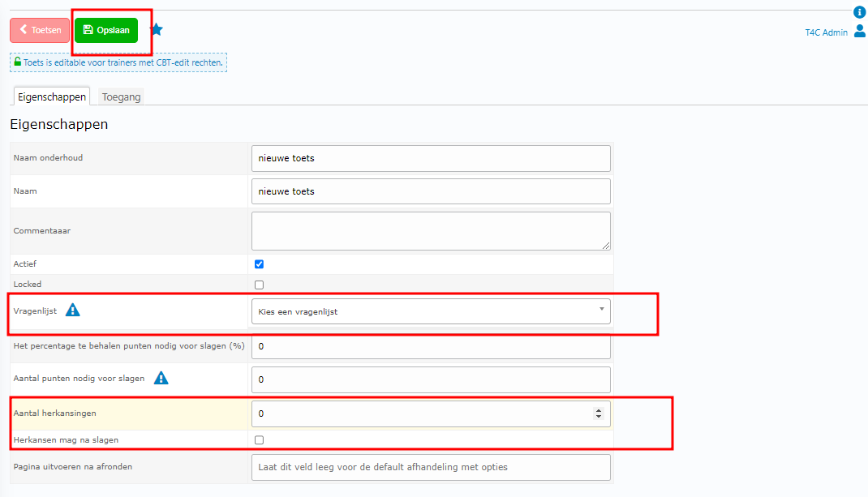The image size is (868, 497).
Task: Increase Aantal herkansingen with the up arrow
Action: coord(599,410)
